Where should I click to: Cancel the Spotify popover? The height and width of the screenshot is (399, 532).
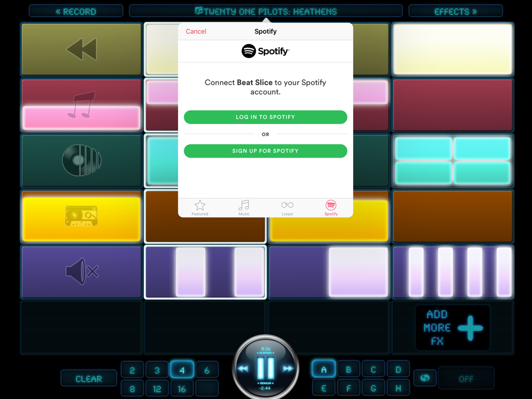[196, 31]
